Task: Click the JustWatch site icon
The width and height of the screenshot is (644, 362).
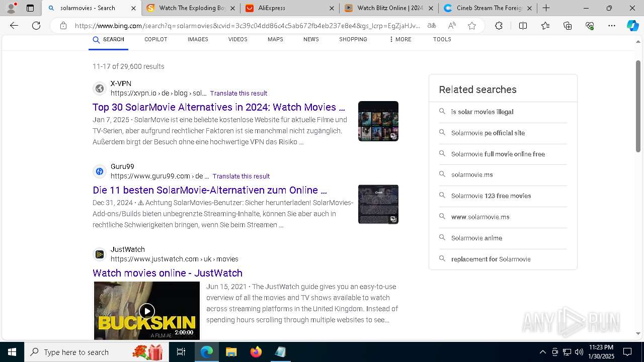Action: (100, 254)
